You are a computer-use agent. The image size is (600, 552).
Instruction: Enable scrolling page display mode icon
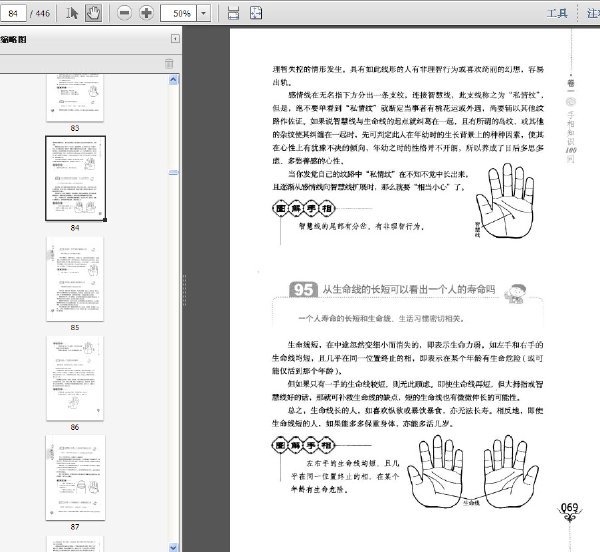(x=233, y=13)
